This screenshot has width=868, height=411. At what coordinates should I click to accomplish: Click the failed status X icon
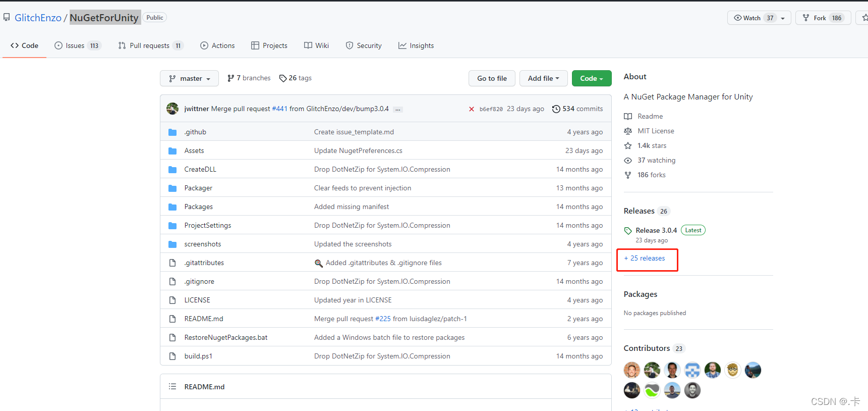472,109
